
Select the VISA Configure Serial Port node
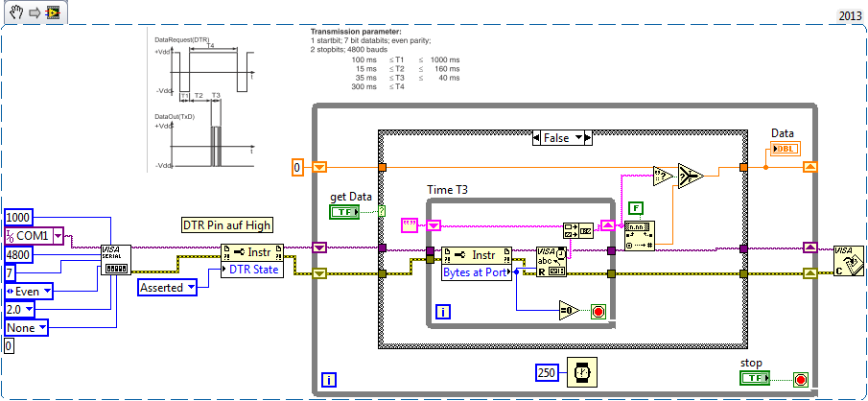[116, 260]
